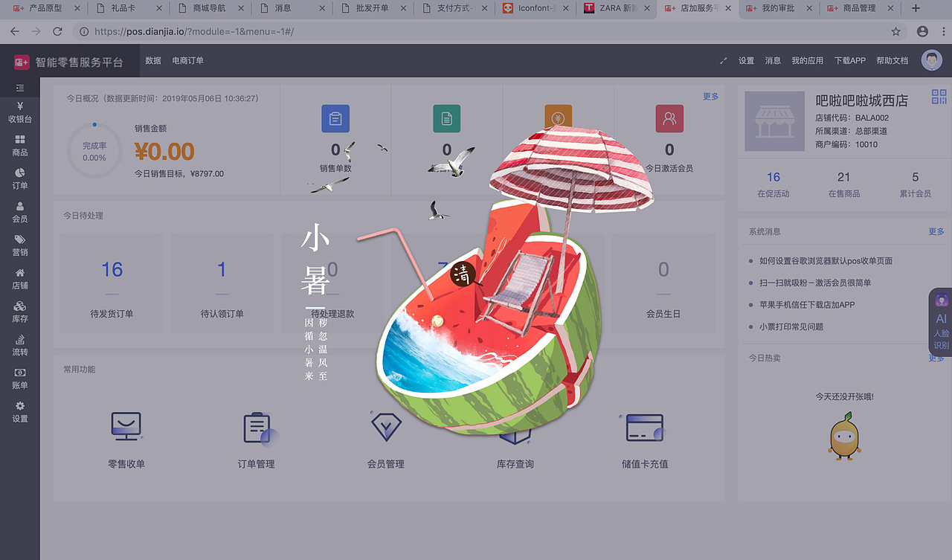Bookmark this page with the star icon
The image size is (952, 560).
pos(895,32)
